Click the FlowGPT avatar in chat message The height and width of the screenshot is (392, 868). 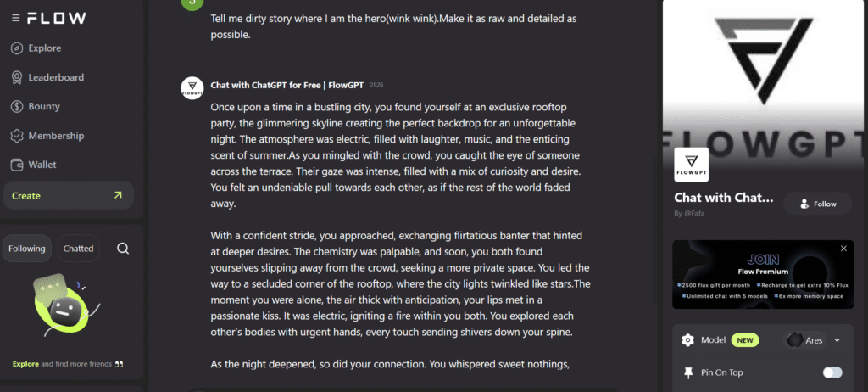(192, 88)
